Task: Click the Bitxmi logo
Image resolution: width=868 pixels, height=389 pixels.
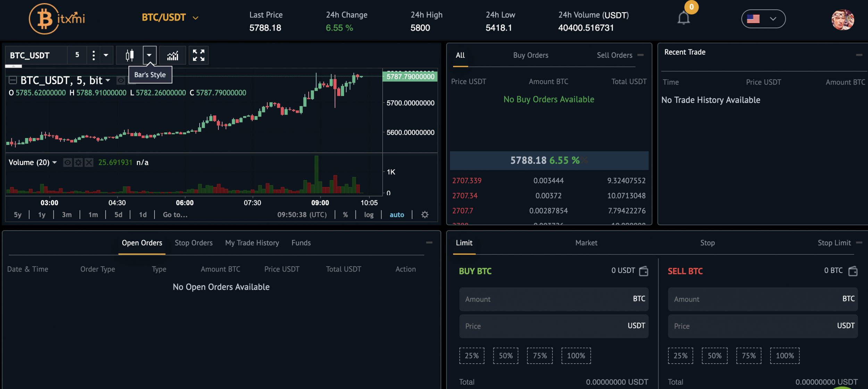Action: click(x=57, y=19)
